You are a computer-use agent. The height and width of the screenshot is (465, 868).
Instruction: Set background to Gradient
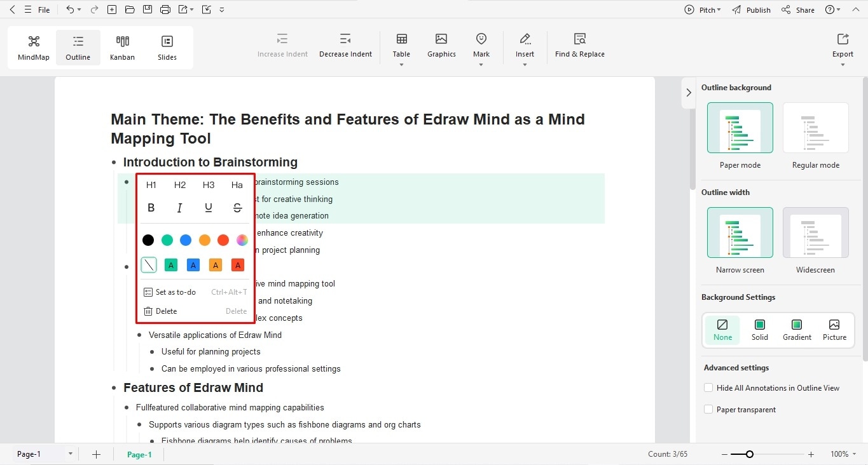[797, 330]
